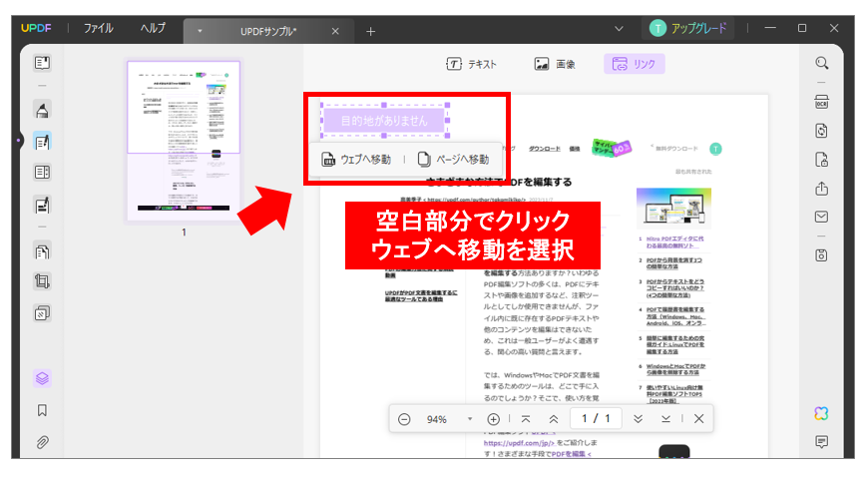Image resolution: width=868 pixels, height=477 pixels.
Task: Open the tab options arrow beside UPDFサンプル
Action: (x=200, y=32)
